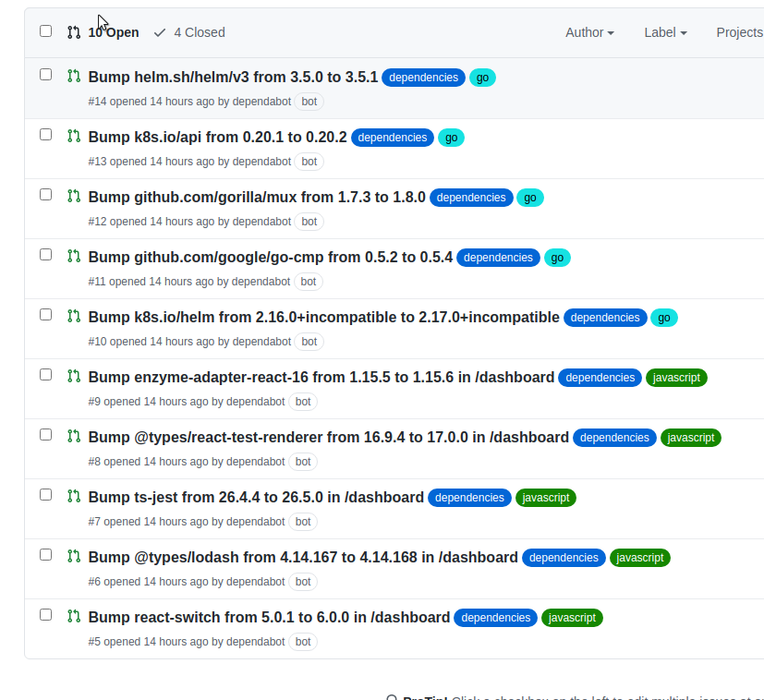Viewport: 764px width, 700px height.
Task: Tick checkbox for gorilla/mux pull request
Action: point(46,194)
